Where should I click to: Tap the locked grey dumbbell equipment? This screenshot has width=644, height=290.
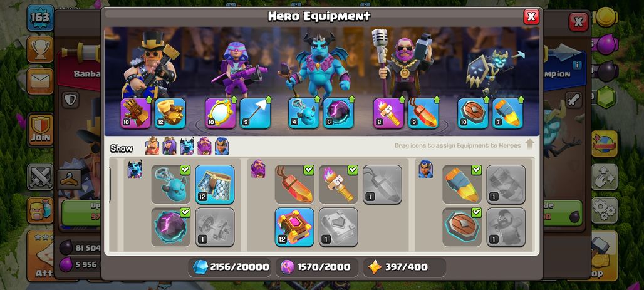(215, 227)
